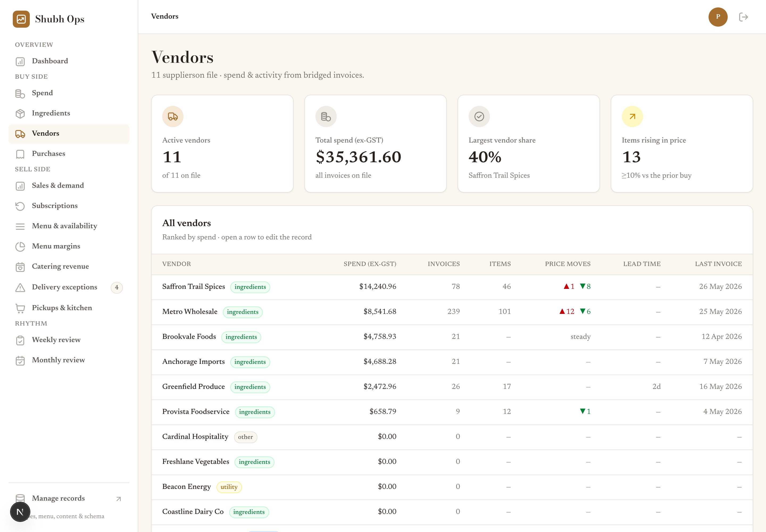This screenshot has width=766, height=532.
Task: Click the Ingredients box icon in sidebar
Action: (x=20, y=114)
